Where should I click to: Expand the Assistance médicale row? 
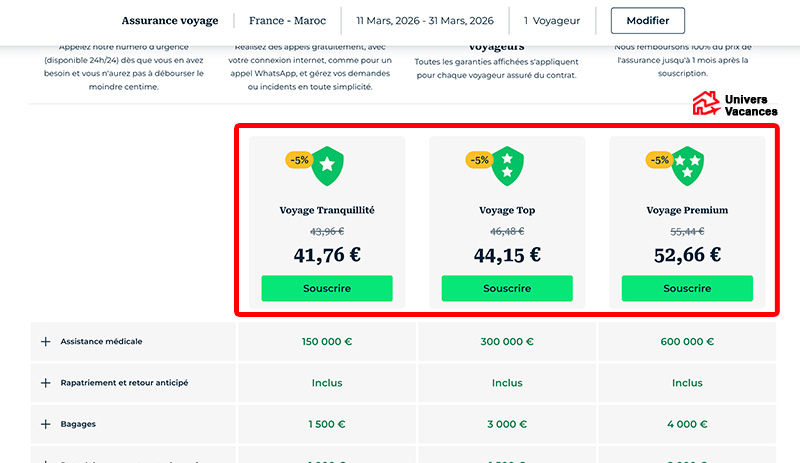click(x=45, y=341)
